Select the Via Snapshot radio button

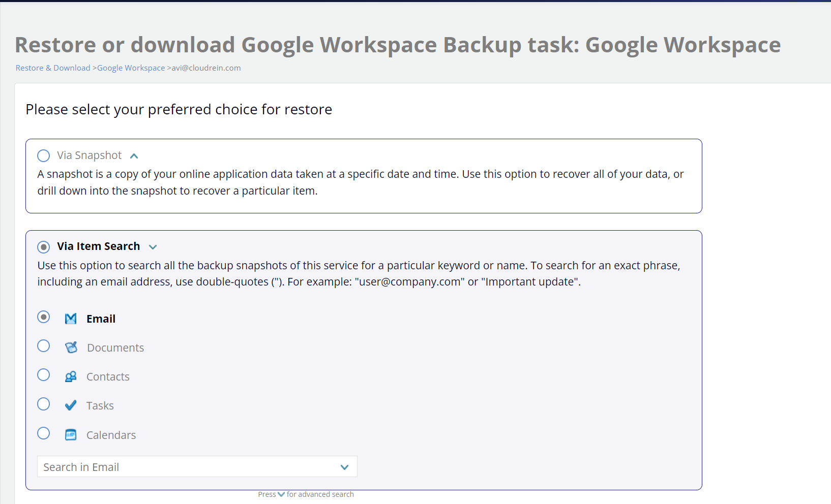(44, 155)
